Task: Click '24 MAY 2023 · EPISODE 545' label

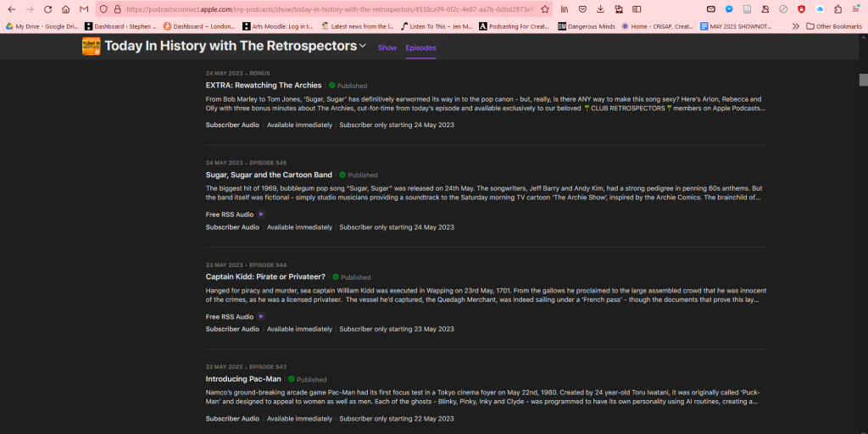Action: point(247,163)
